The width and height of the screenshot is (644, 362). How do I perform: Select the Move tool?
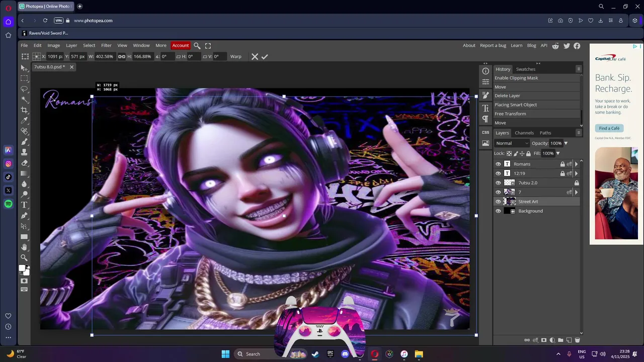pyautogui.click(x=24, y=68)
